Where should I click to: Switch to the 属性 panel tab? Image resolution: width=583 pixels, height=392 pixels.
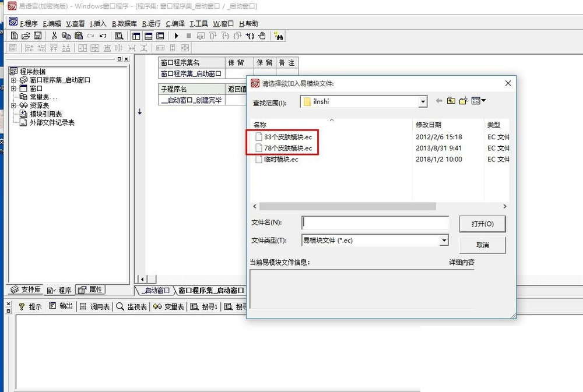(90, 289)
